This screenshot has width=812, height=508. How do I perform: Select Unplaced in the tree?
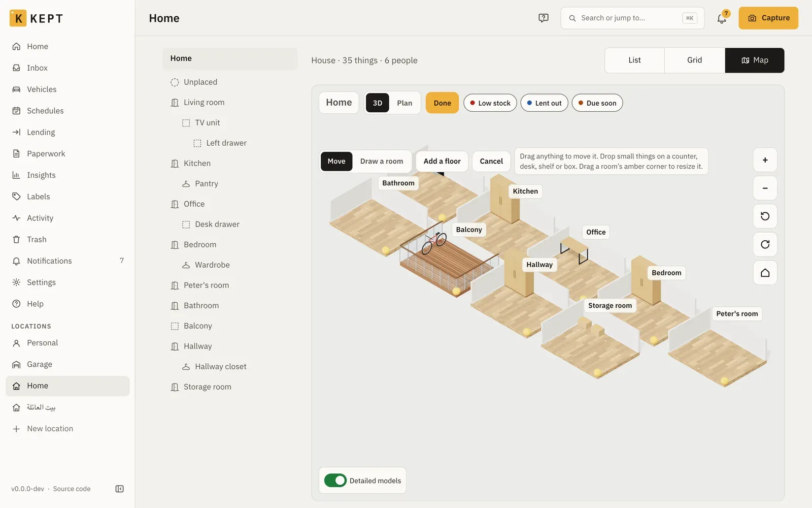pos(230,82)
